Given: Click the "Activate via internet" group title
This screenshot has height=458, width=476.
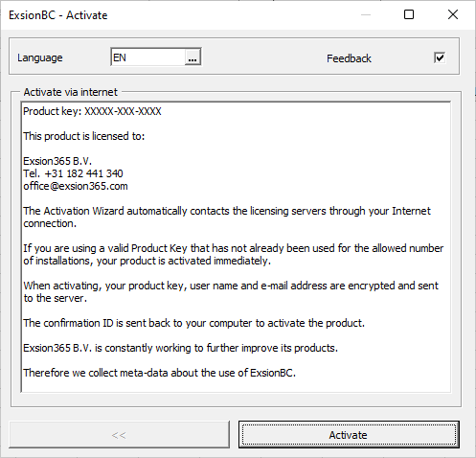Looking at the screenshot, I should 71,92.
